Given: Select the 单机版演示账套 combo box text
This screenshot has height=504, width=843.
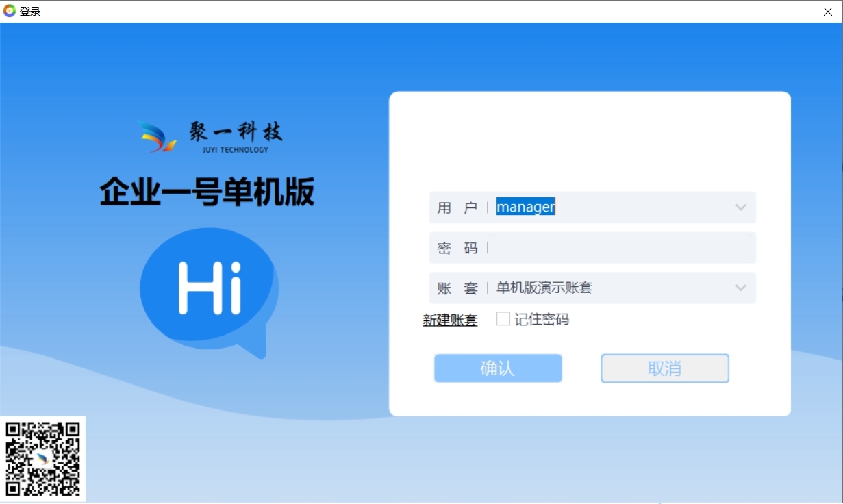Looking at the screenshot, I should pyautogui.click(x=544, y=288).
